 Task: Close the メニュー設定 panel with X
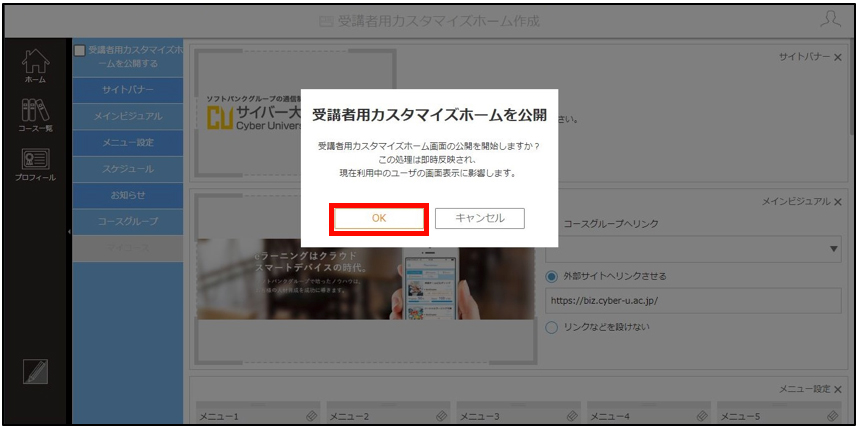[838, 390]
